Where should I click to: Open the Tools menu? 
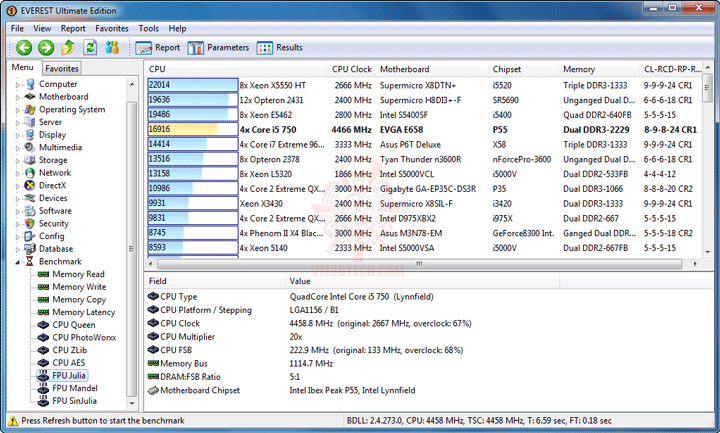pyautogui.click(x=149, y=28)
